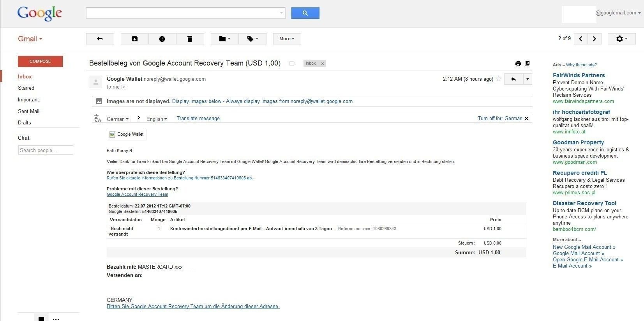
Task: Report this email as spam
Action: click(x=162, y=39)
